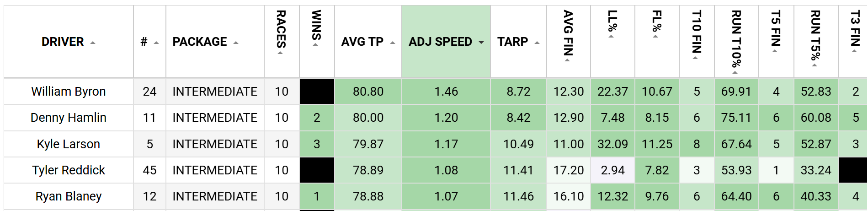Sort table by DRIVER column arrow
This screenshot has height=211, width=868.
tap(93, 43)
